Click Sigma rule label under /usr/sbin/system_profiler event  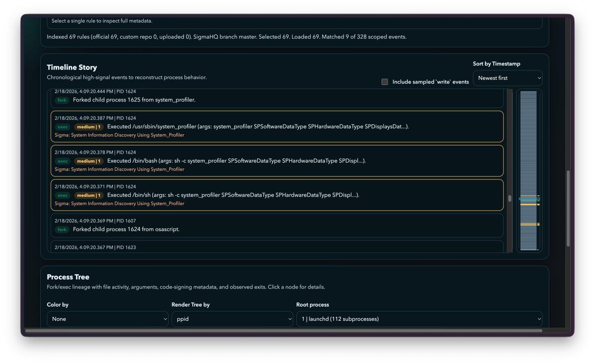tap(119, 135)
